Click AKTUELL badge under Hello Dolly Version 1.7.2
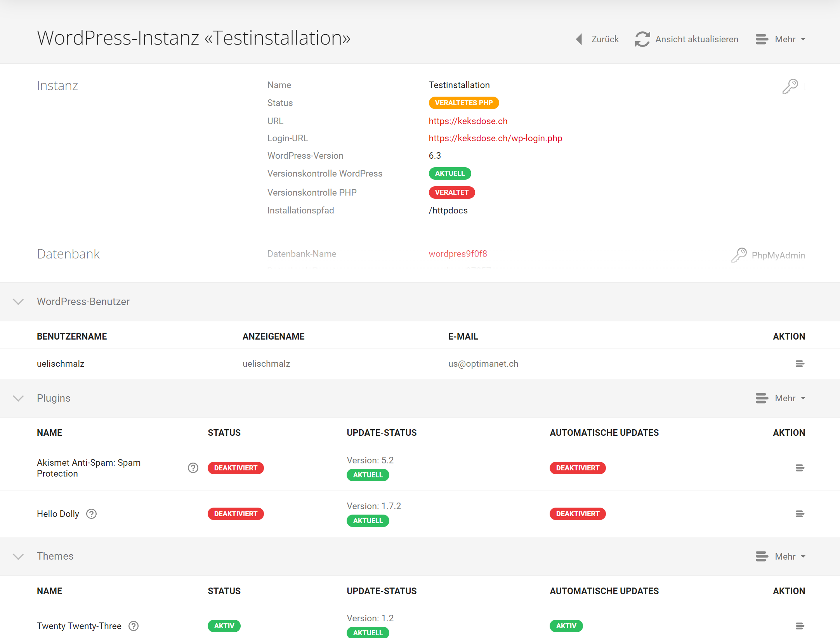This screenshot has height=638, width=840. pos(368,521)
